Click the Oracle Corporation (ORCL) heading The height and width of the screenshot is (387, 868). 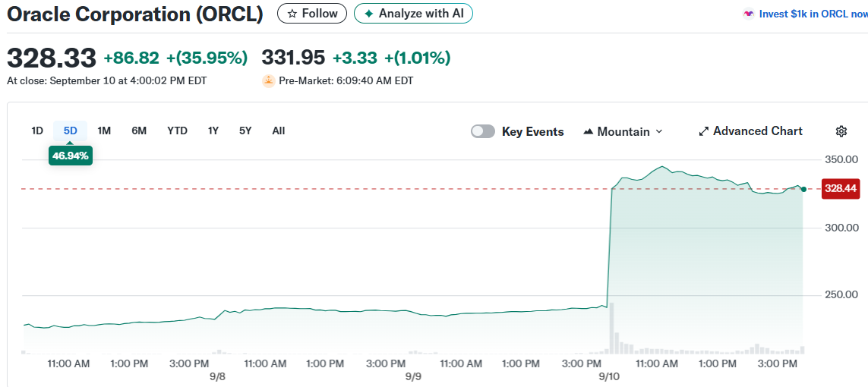pyautogui.click(x=134, y=14)
